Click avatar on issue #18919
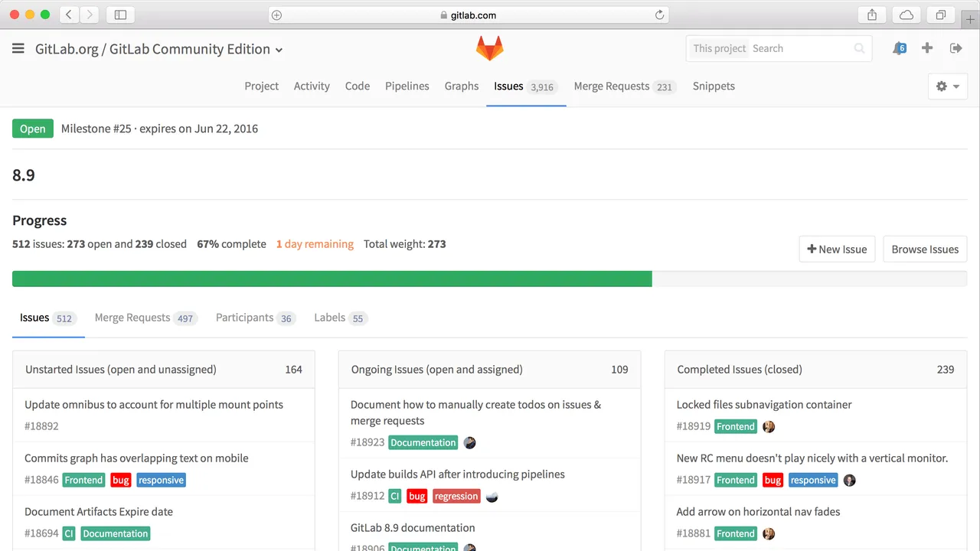The width and height of the screenshot is (980, 551). 769,426
